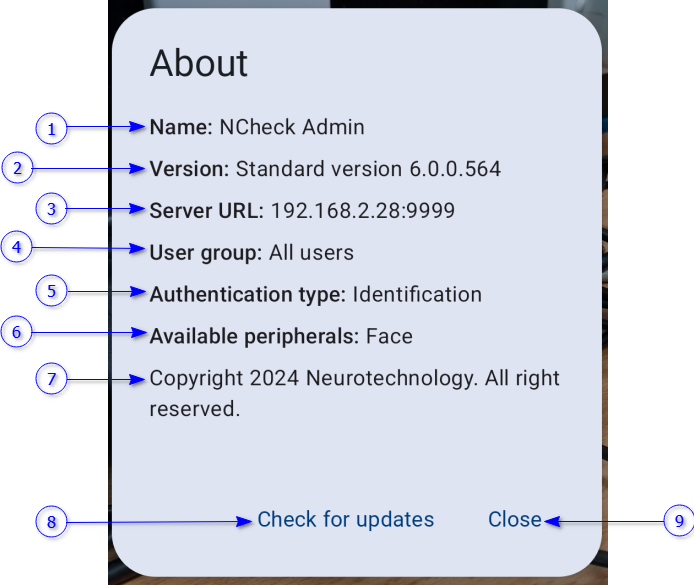
Task: Click callout marker number 4
Action: point(18,248)
